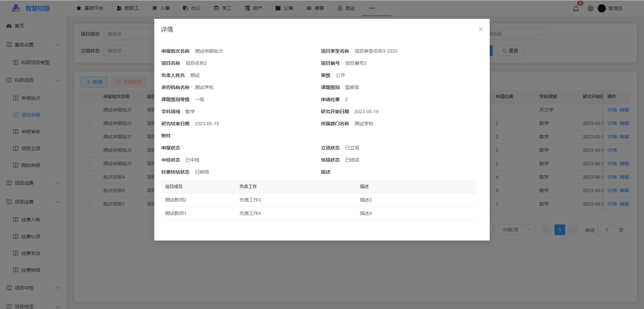Click the refresh icon on 重置 button
This screenshot has height=309, width=644.
[x=505, y=50]
